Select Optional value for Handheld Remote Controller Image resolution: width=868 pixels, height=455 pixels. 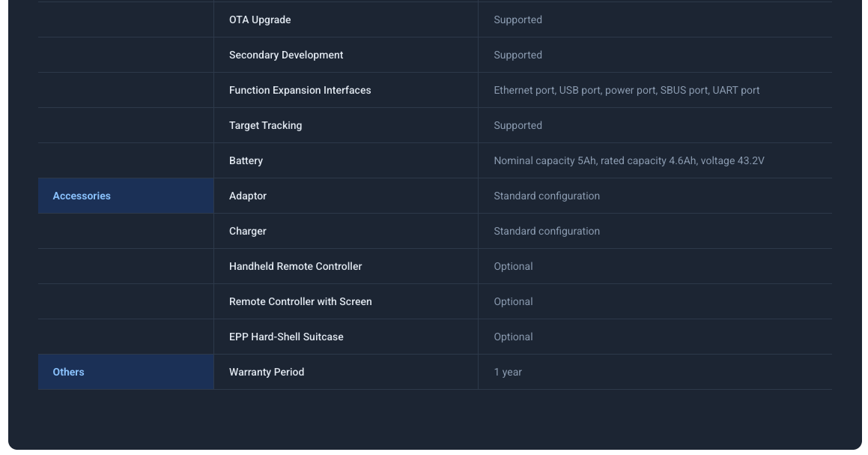513,266
